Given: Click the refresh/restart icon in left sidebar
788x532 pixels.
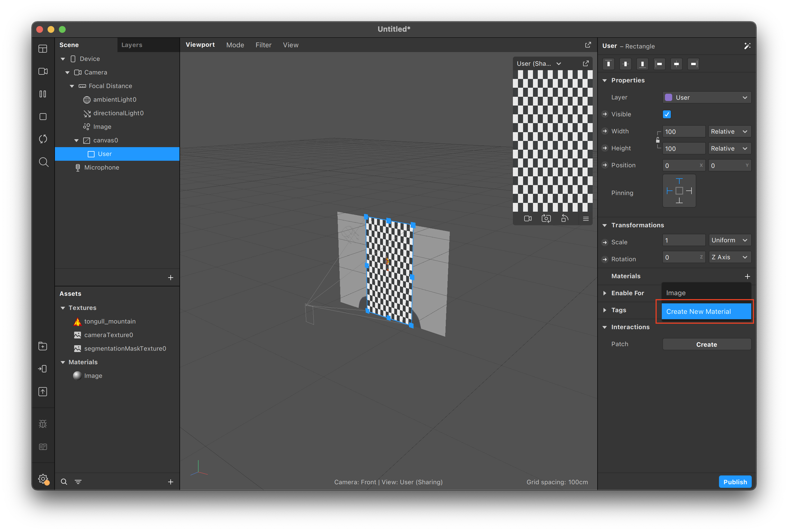Looking at the screenshot, I should (x=43, y=139).
